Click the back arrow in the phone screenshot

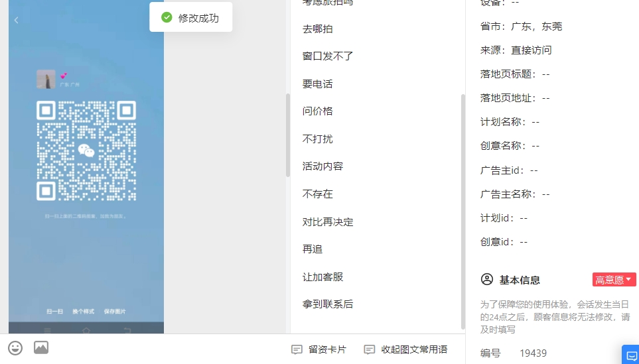click(17, 20)
